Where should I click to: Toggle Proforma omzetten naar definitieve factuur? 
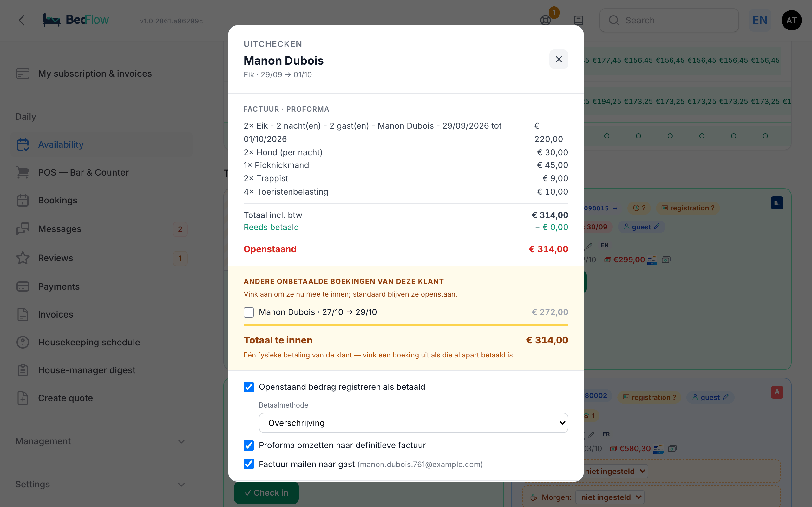coord(249,445)
